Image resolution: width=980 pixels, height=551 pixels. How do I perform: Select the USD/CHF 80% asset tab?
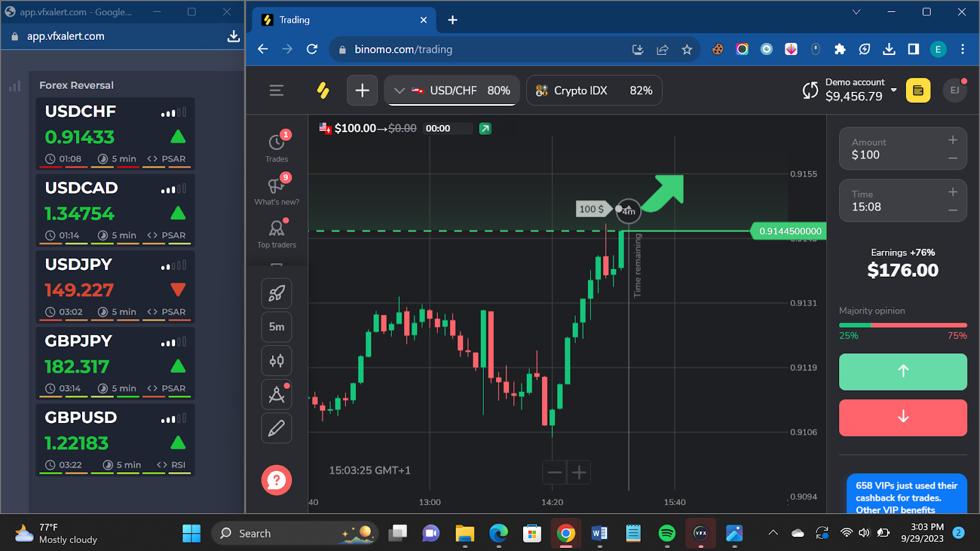coord(452,91)
